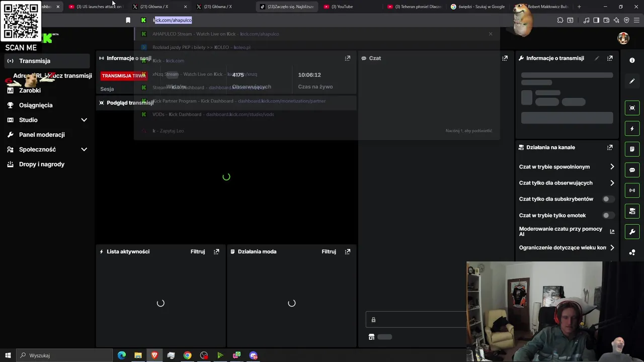The image size is (644, 362).
Task: Open File Explorer from taskbar
Action: coord(138,355)
